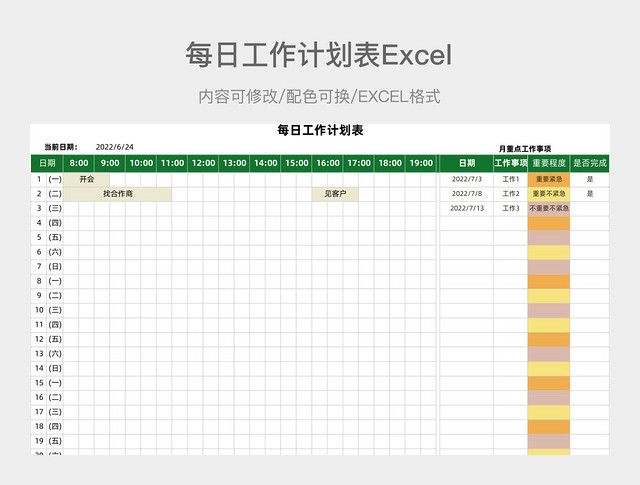This screenshot has width=640, height=485.
Task: Select the 9:00 column header
Action: tap(110, 163)
